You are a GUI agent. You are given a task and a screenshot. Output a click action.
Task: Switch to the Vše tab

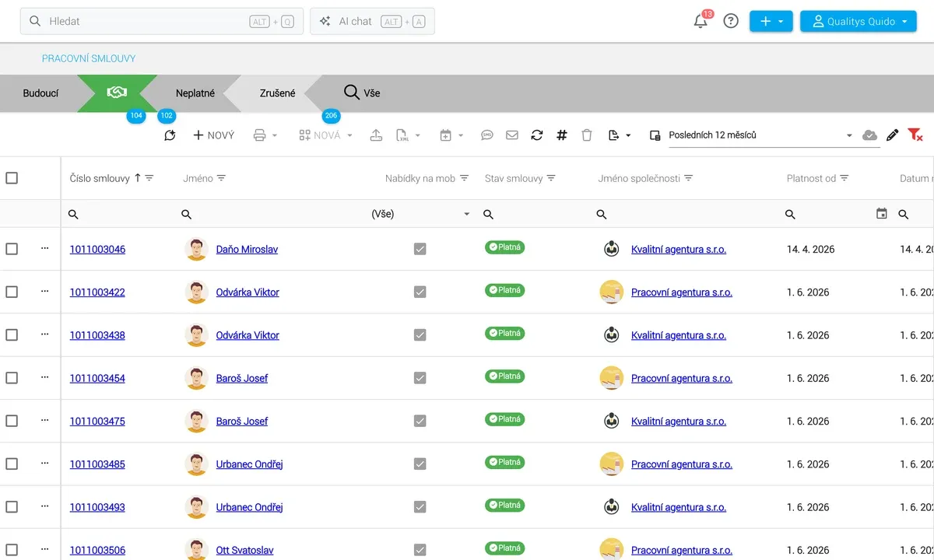(x=362, y=93)
